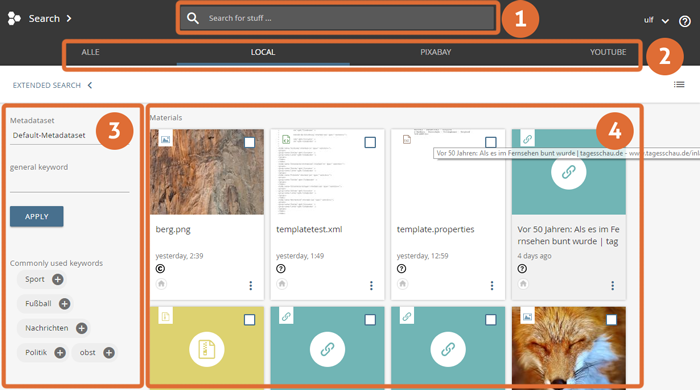Switch to the PIXABAY tab

436,52
